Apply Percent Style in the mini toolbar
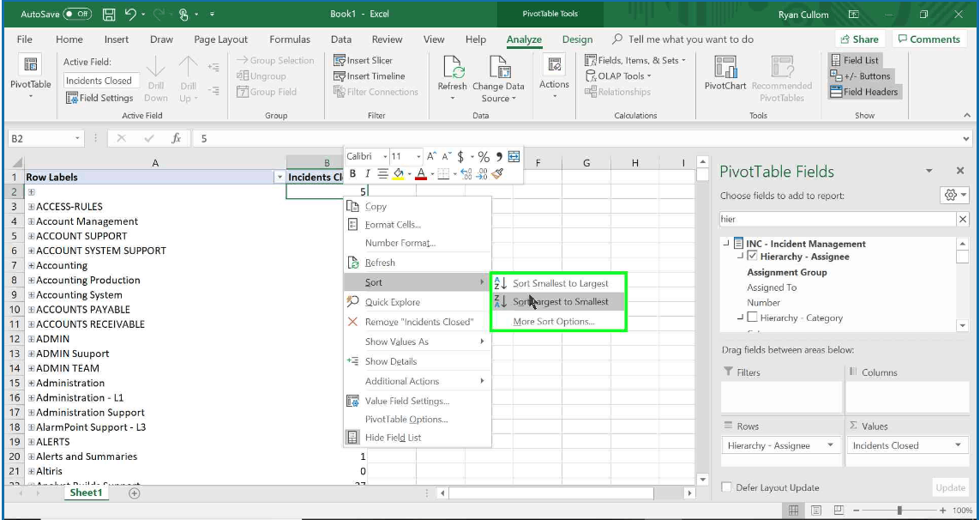Image resolution: width=980 pixels, height=520 pixels. (x=484, y=156)
